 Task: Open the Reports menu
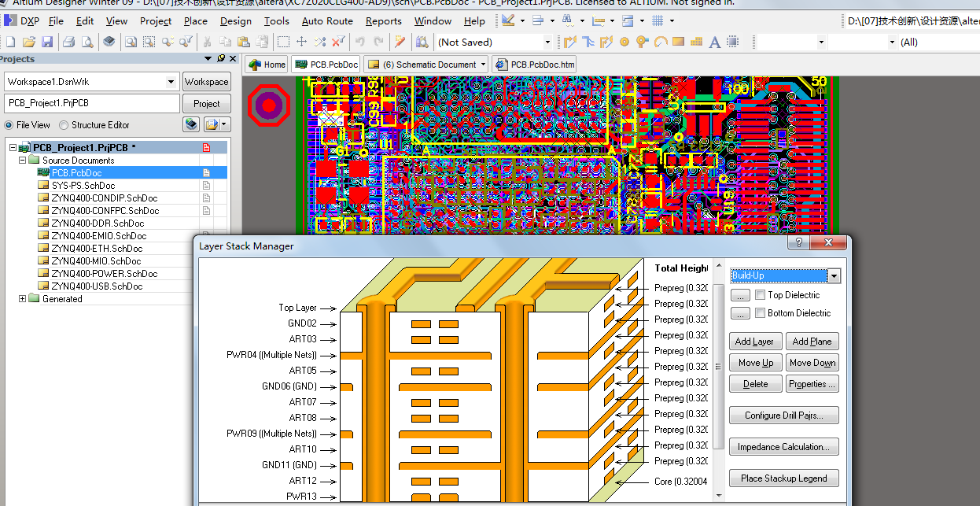[384, 20]
